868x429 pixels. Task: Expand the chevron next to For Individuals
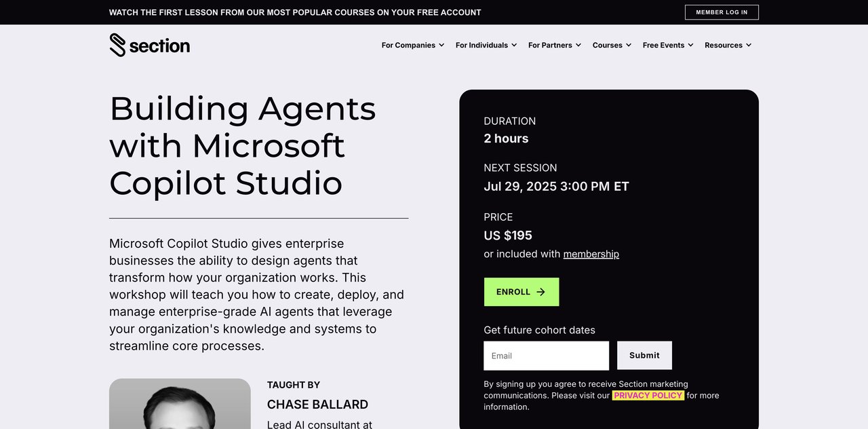click(514, 45)
